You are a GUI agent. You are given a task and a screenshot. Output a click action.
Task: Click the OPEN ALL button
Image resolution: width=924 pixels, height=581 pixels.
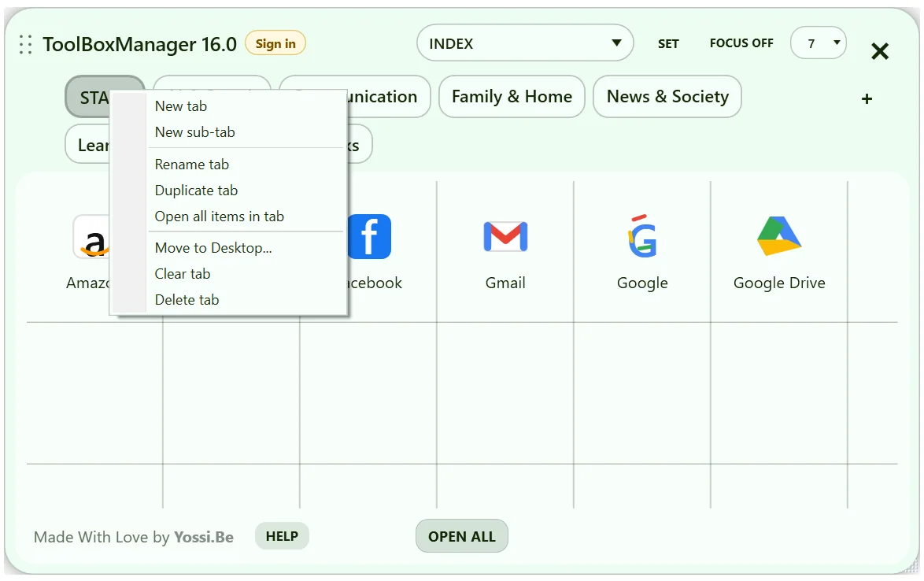(x=462, y=536)
